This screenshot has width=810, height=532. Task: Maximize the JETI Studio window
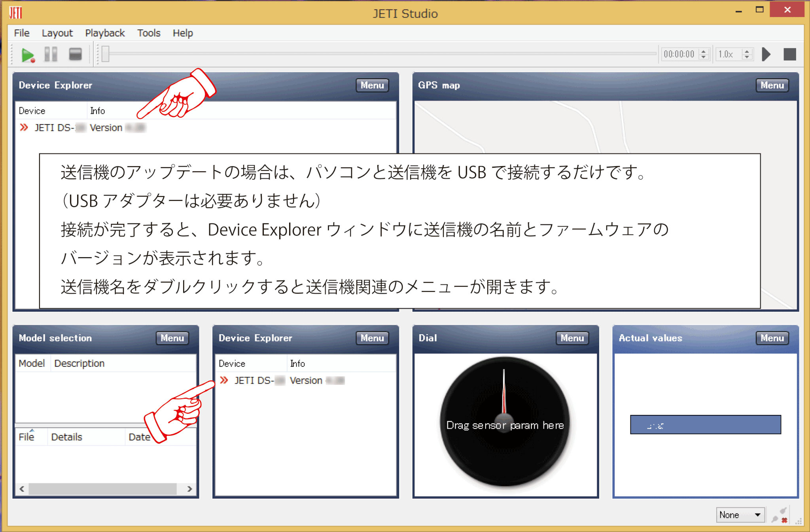(759, 9)
